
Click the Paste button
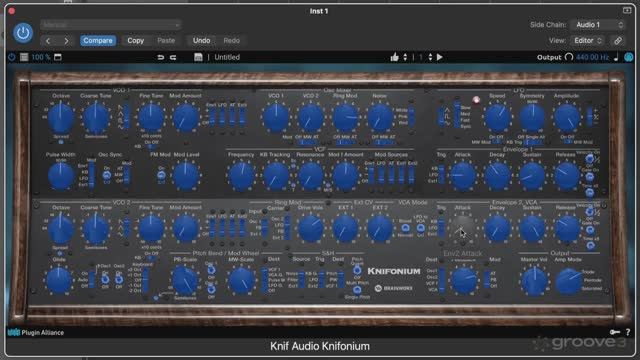(166, 40)
